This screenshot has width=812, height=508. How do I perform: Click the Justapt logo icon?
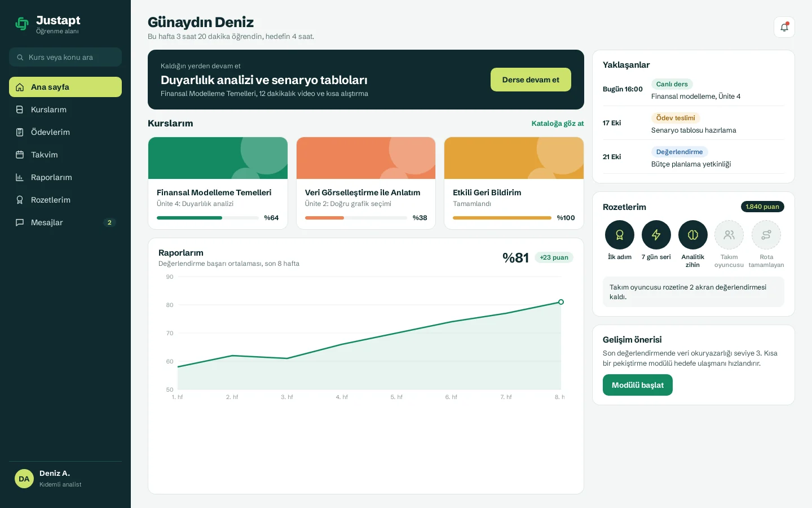[22, 24]
